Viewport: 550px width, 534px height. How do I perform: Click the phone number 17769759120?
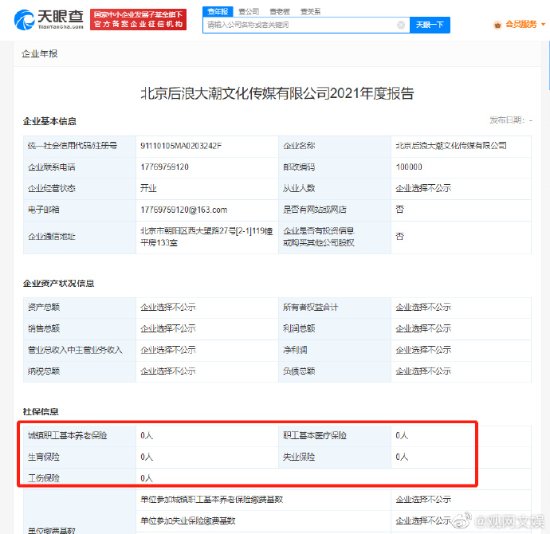165,167
